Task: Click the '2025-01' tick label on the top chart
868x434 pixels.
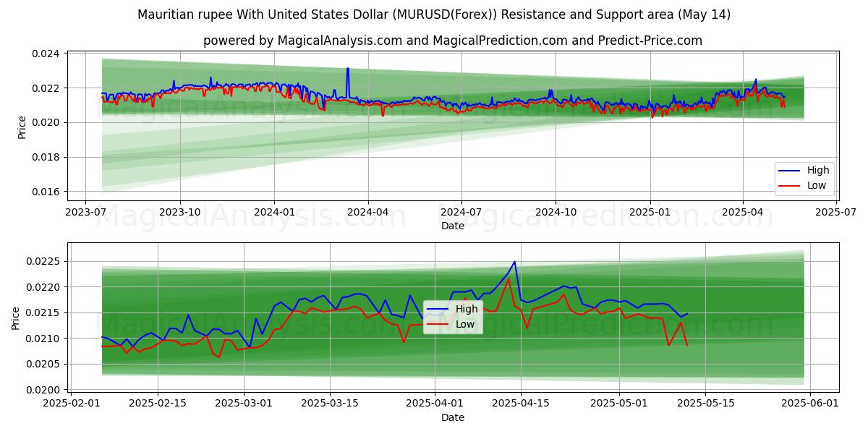Action: (x=650, y=213)
